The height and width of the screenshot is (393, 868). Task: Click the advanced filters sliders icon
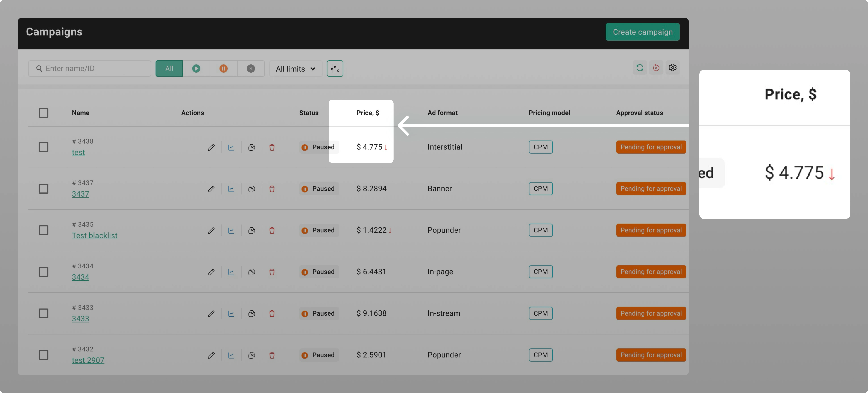[335, 68]
